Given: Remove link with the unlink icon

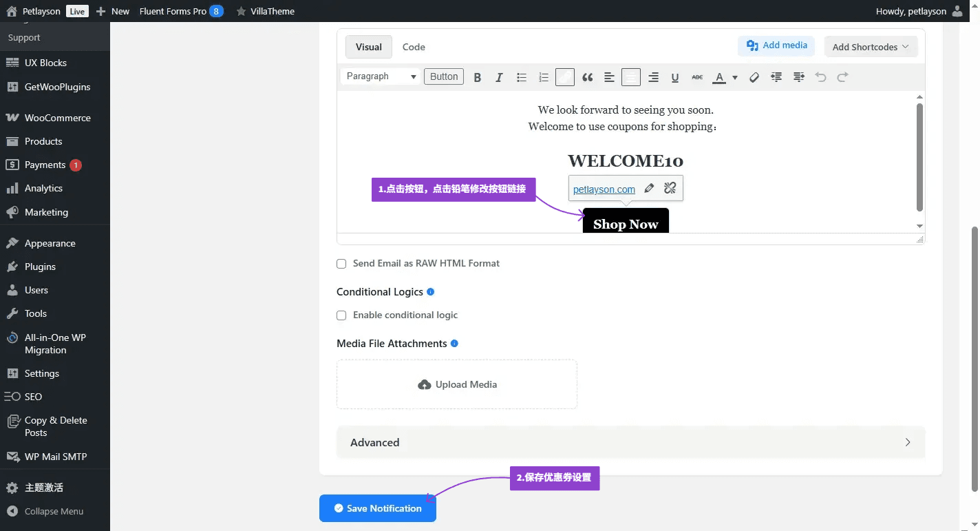Looking at the screenshot, I should pyautogui.click(x=670, y=188).
